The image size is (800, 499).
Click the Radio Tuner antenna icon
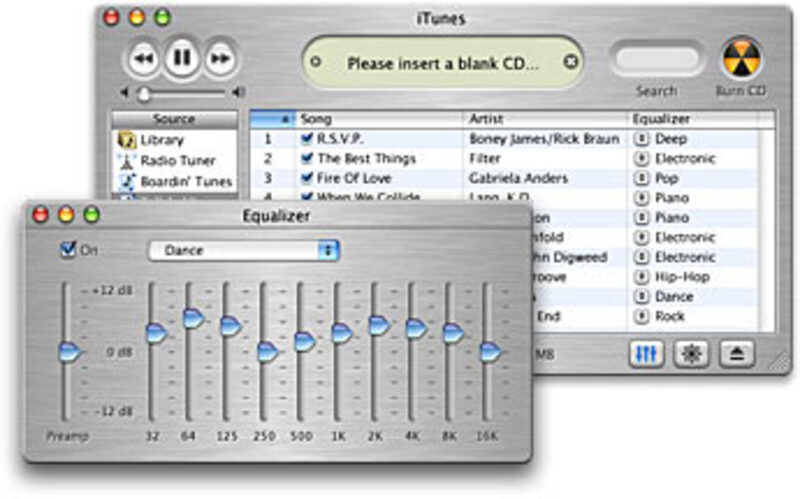click(127, 161)
